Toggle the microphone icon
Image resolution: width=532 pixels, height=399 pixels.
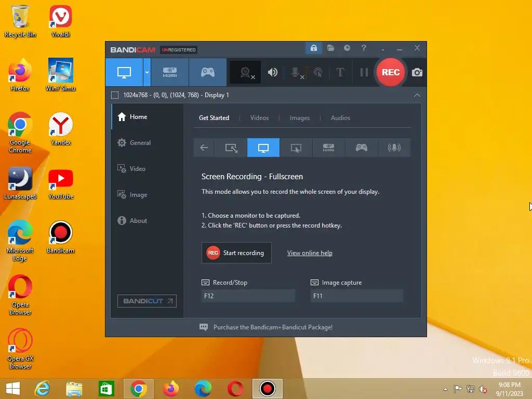(296, 72)
